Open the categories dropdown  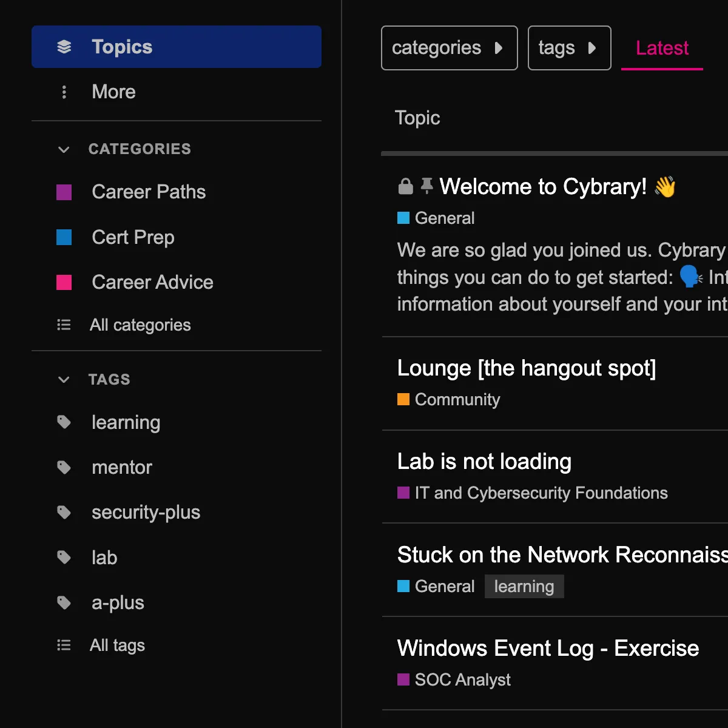[x=450, y=48]
